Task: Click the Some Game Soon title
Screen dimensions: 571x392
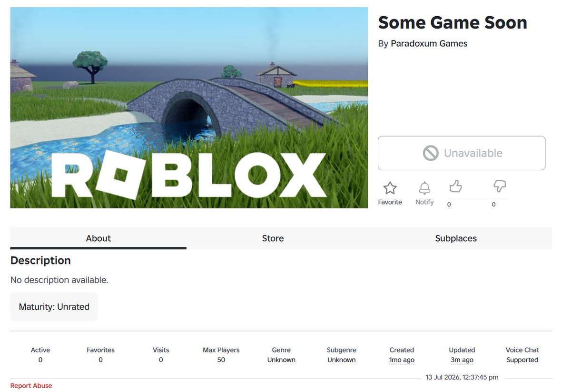Action: tap(453, 22)
